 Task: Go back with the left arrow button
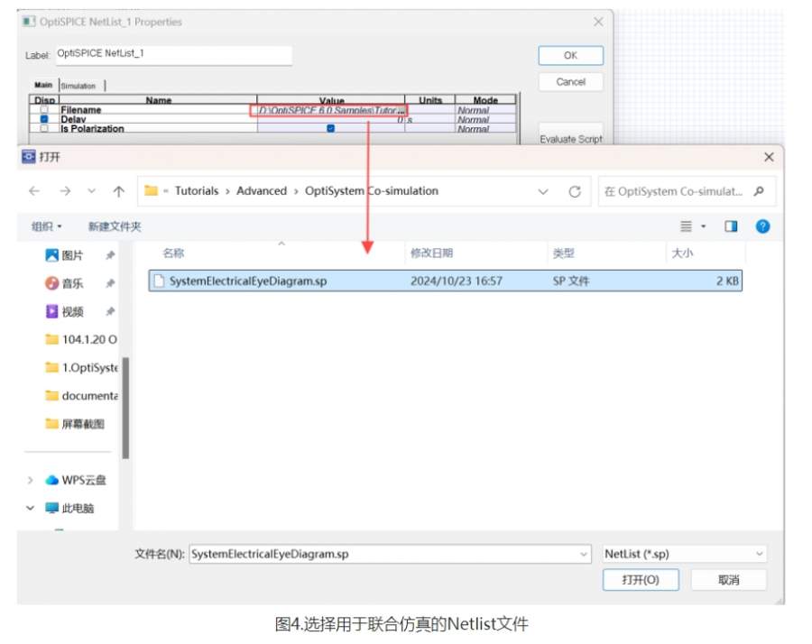(x=34, y=191)
